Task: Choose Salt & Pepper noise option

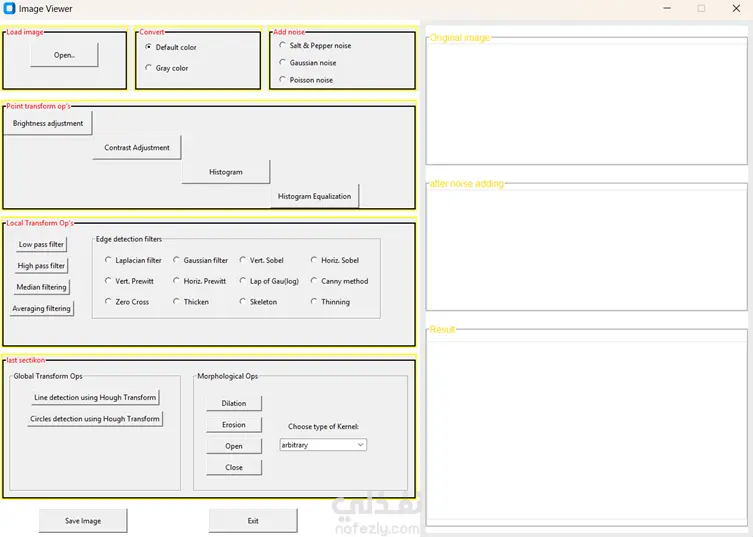Action: 282,45
